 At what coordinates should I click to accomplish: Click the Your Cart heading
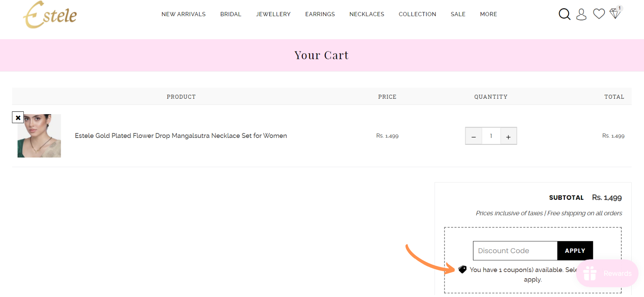[x=322, y=55]
